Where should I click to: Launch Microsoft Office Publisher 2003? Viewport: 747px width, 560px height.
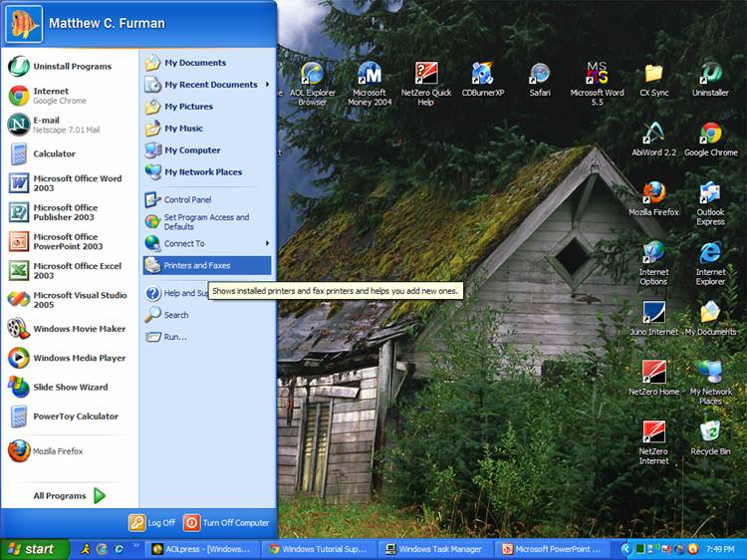69,212
